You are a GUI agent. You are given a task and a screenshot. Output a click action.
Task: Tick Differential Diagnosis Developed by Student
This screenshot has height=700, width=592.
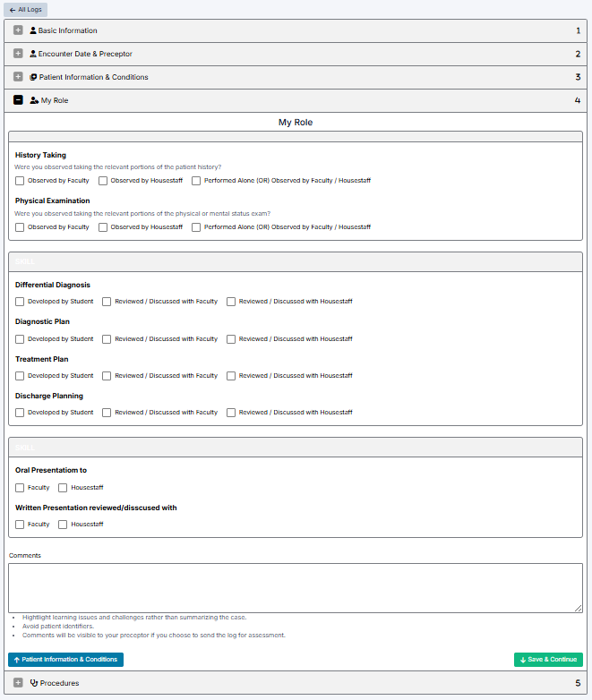click(x=20, y=302)
